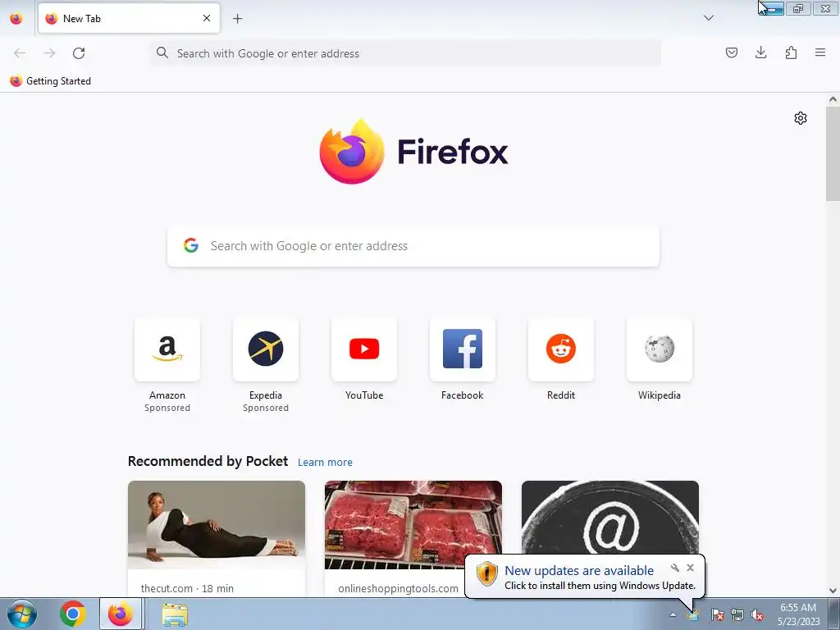Open the Downloads panel
This screenshot has width=840, height=630.
pyautogui.click(x=760, y=52)
